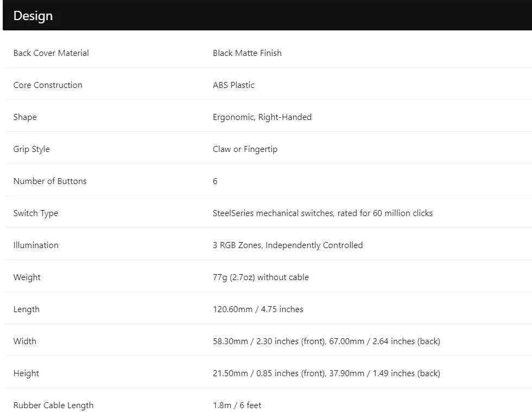Click the 58.30mm width measurement text
Viewport: 532px width, 412px height.
click(x=326, y=341)
